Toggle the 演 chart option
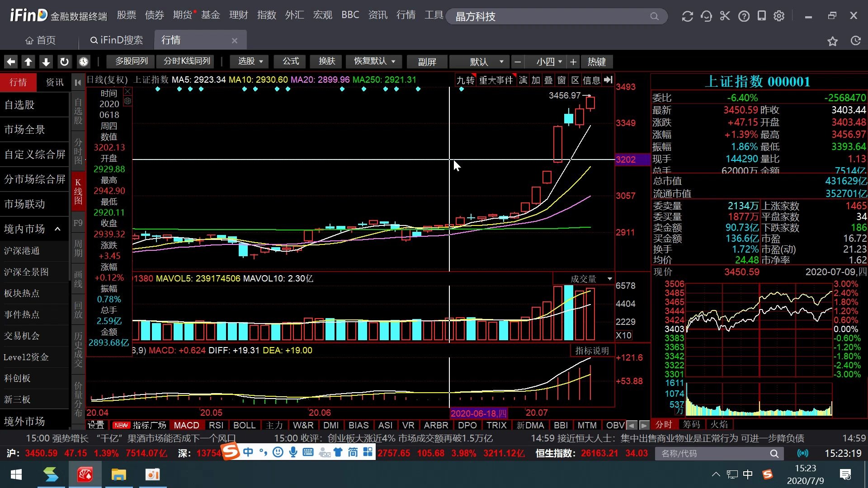This screenshot has height=488, width=868. [x=523, y=80]
